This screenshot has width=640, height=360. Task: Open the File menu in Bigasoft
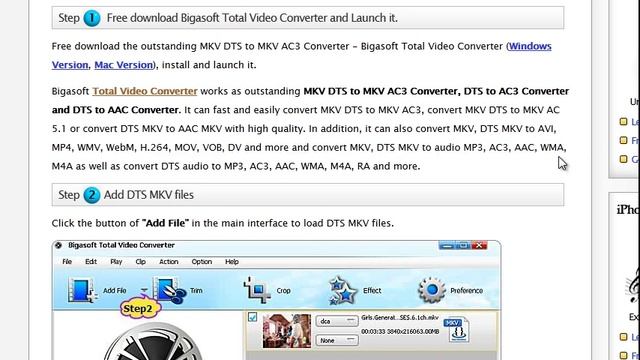coord(67,262)
